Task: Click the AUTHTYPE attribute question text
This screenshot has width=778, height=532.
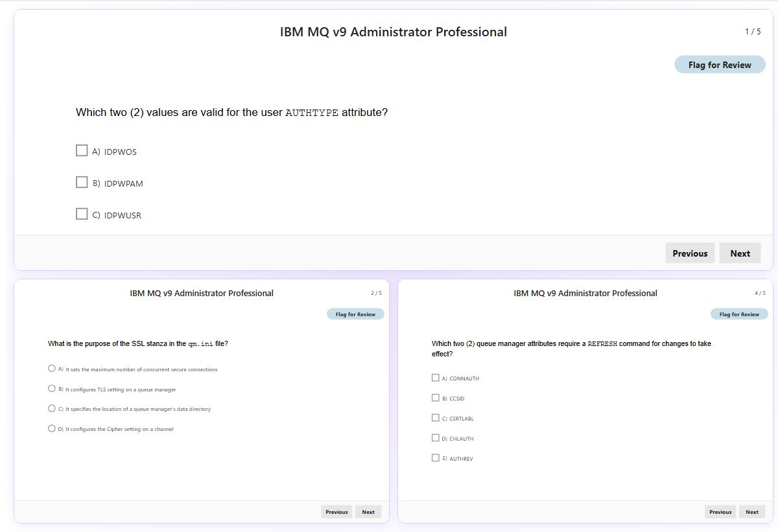Action: pyautogui.click(x=231, y=112)
